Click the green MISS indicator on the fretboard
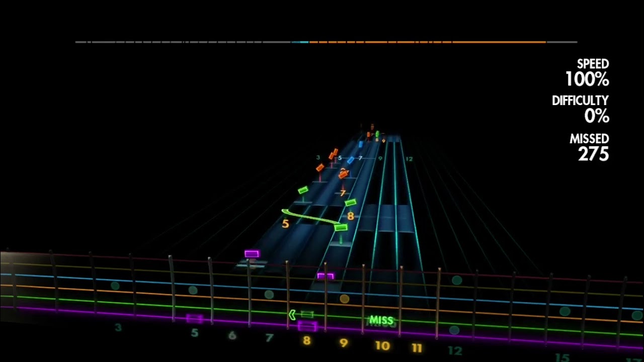644x362 pixels. [381, 320]
